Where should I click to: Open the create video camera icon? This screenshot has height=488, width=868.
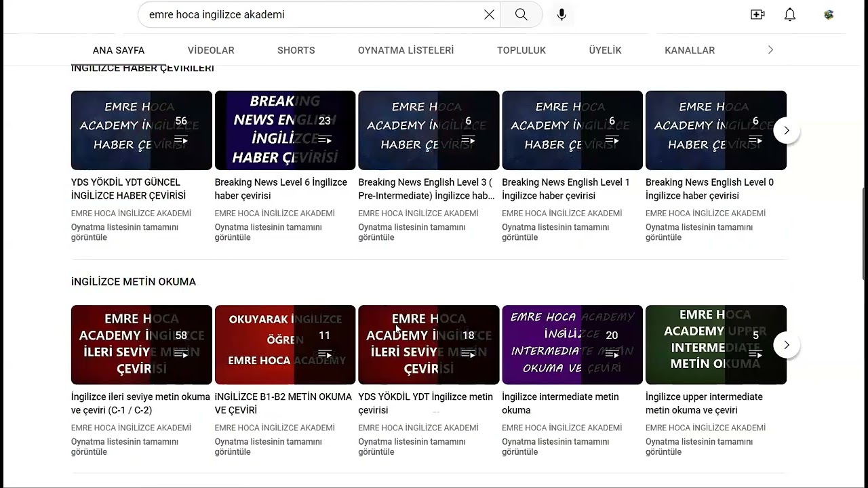pyautogui.click(x=757, y=14)
